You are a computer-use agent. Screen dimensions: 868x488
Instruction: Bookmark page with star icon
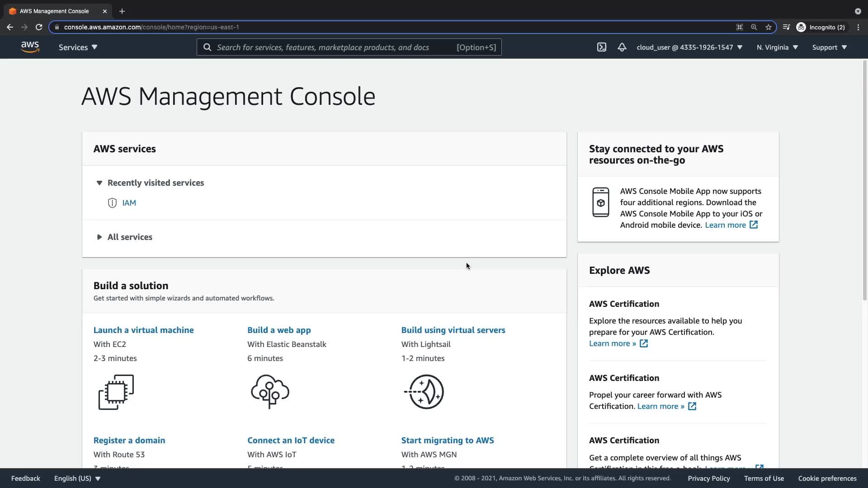[x=768, y=27]
